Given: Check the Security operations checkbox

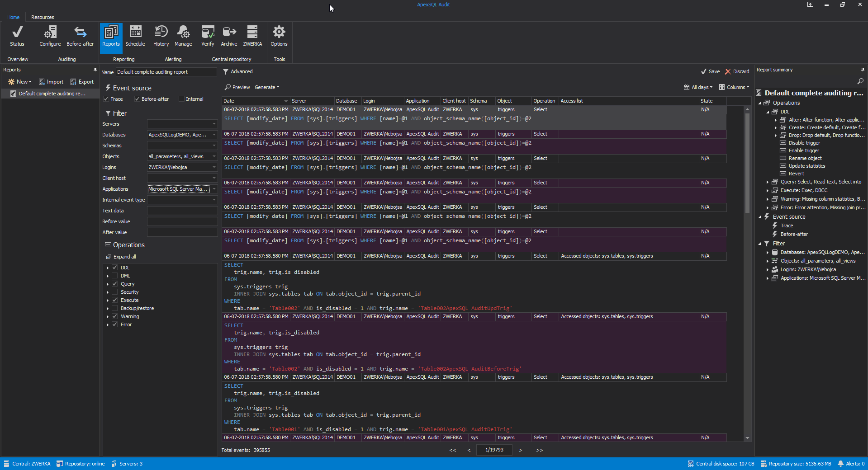Looking at the screenshot, I should 115,292.
